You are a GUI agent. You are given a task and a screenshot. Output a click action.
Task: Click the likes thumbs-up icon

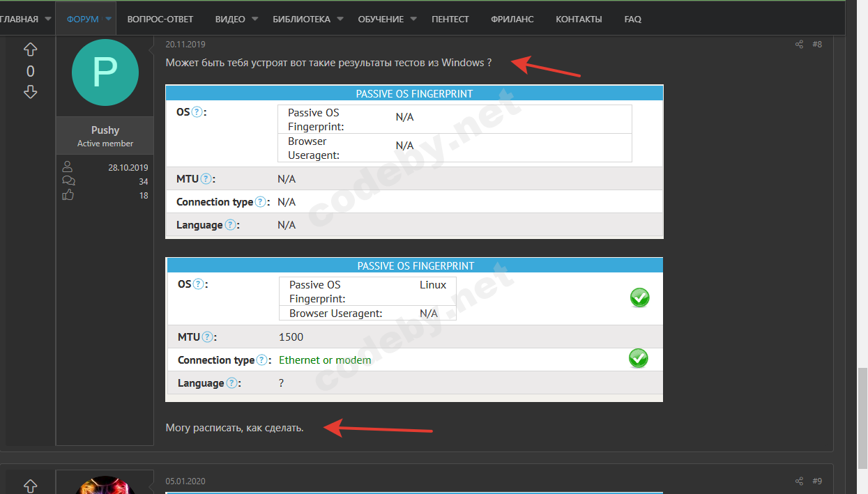(68, 196)
